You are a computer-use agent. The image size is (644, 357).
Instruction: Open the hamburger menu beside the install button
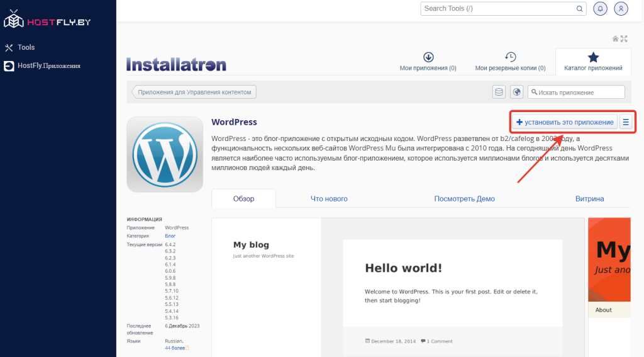(626, 122)
